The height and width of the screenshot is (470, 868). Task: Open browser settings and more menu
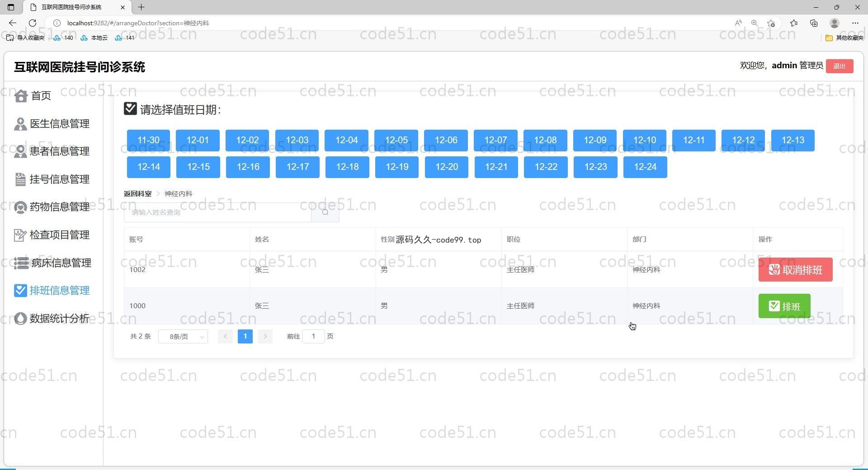coord(855,23)
